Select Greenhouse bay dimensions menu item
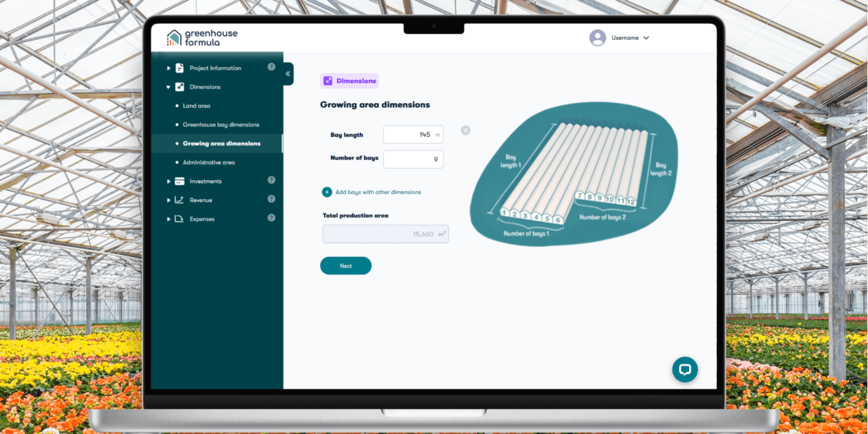The image size is (868, 434). (220, 125)
